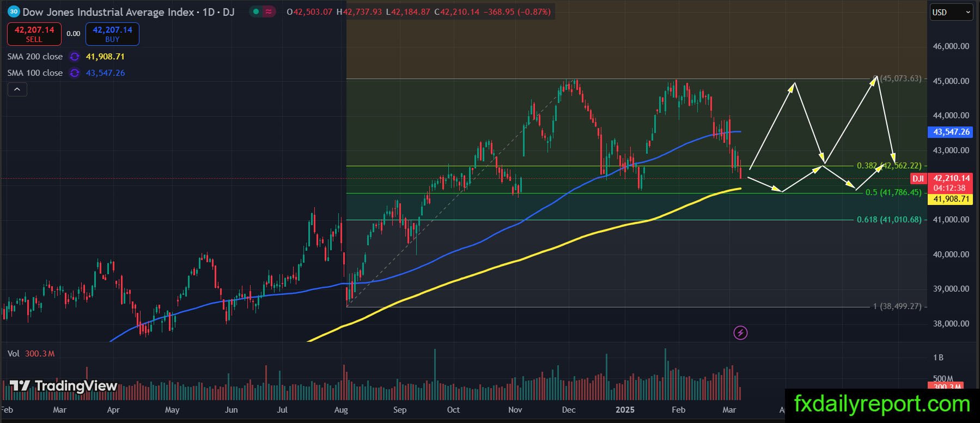This screenshot has height=423, width=980.
Task: Click the 38,000.00 price axis label
Action: click(x=951, y=324)
